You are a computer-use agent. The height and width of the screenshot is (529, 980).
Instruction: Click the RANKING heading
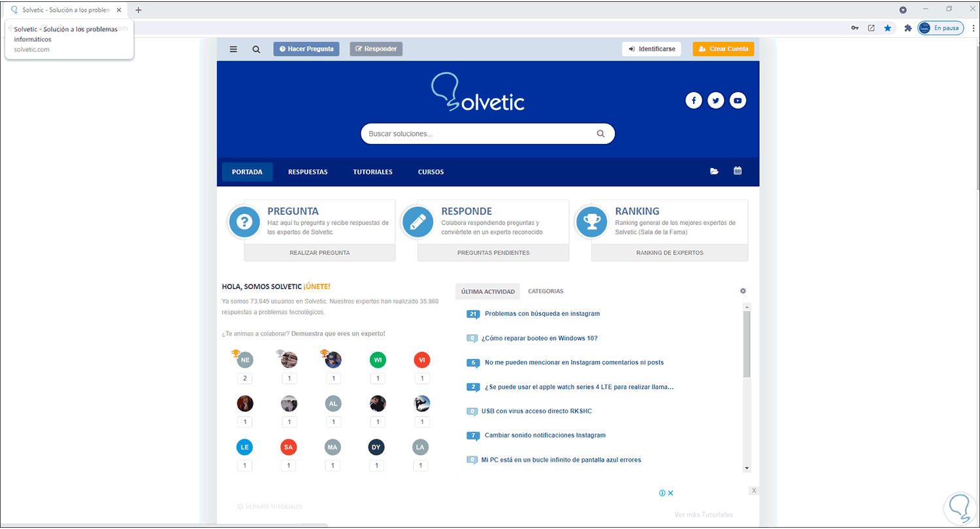point(637,211)
